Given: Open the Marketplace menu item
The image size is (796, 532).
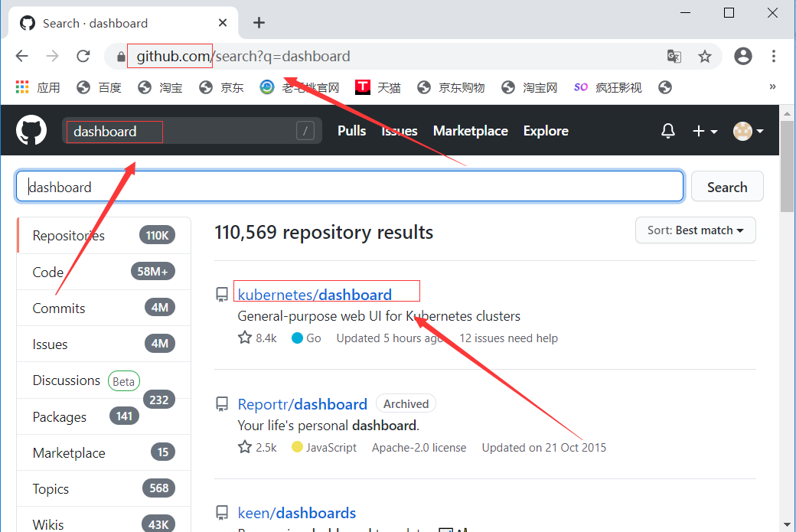Looking at the screenshot, I should point(470,131).
